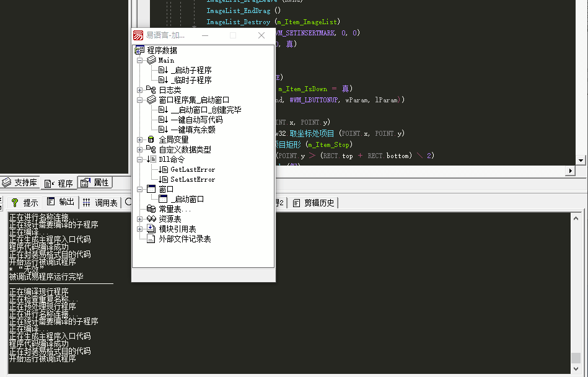This screenshot has width=588, height=377.
Task: Click the Dll命令 node icon
Action: (x=151, y=159)
